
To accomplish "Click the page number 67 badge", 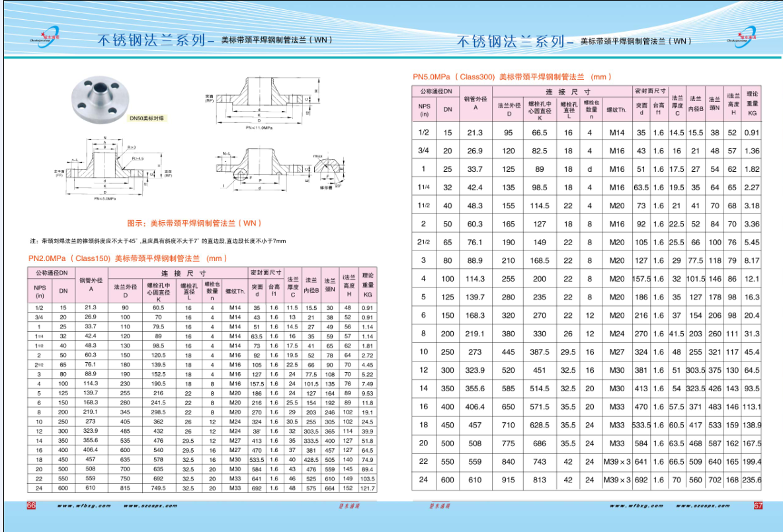I will pos(758,506).
